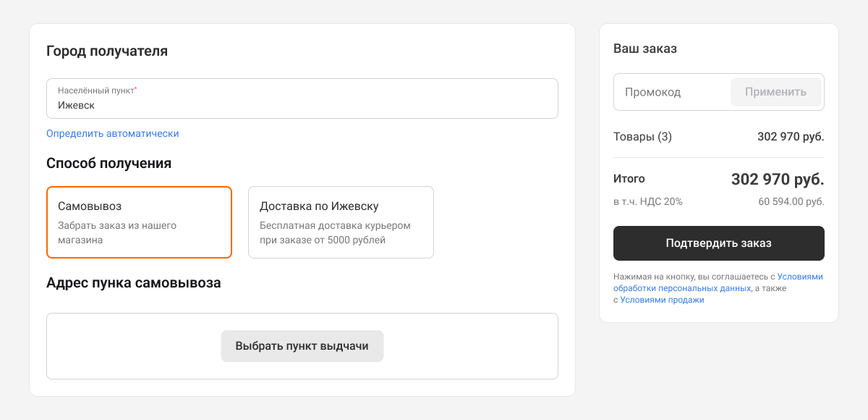Open the Условиями продажи link
The image size is (868, 420).
coord(662,300)
